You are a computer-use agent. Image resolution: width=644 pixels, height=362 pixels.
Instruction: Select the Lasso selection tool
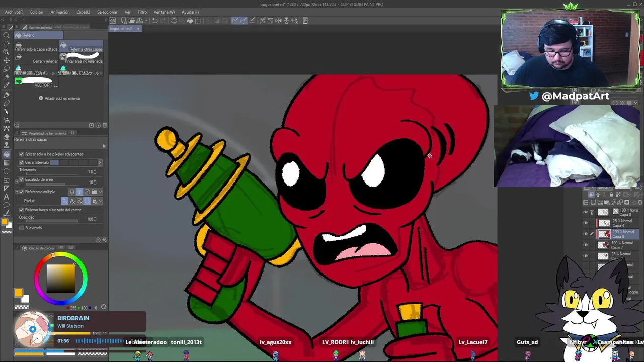point(6,69)
